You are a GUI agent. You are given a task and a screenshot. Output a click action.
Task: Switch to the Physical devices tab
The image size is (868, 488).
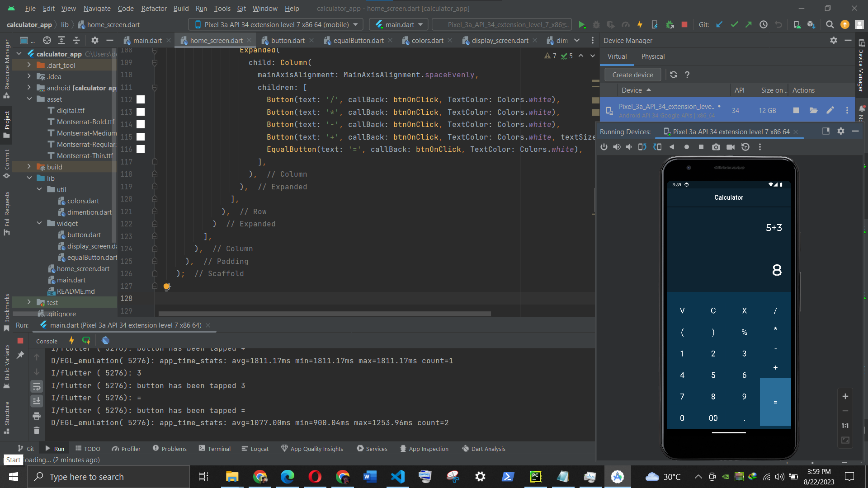[653, 56]
